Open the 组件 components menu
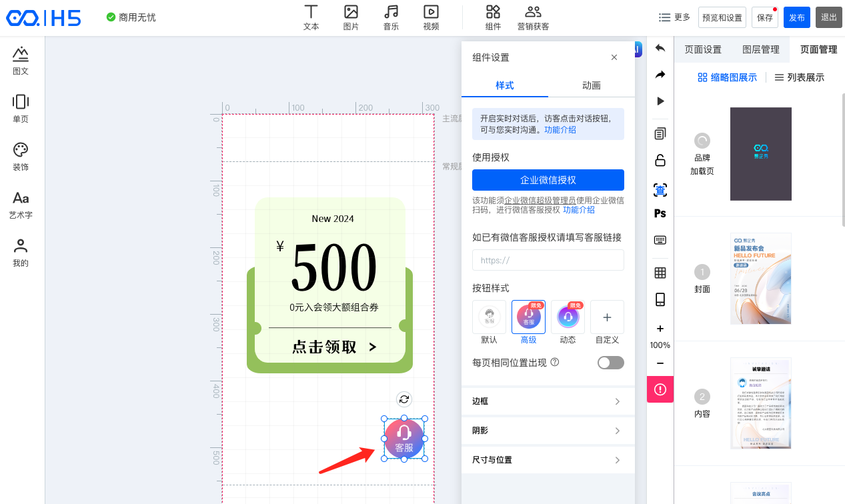This screenshot has width=845, height=504. [493, 17]
